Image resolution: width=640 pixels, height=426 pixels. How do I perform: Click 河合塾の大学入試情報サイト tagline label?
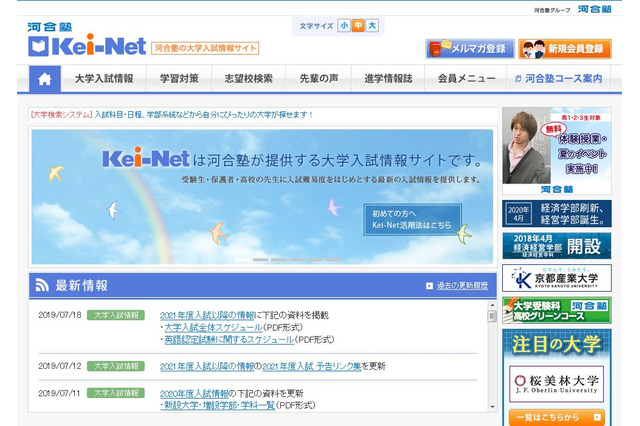(205, 48)
